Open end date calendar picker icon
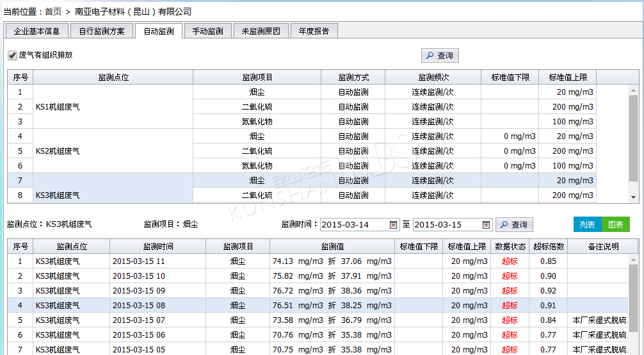 [487, 225]
